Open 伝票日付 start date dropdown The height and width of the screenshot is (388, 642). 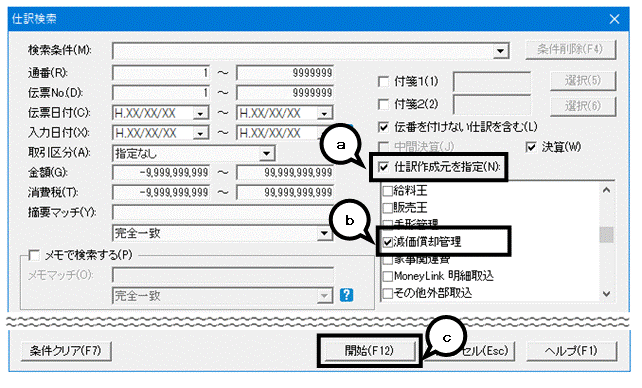pos(201,113)
